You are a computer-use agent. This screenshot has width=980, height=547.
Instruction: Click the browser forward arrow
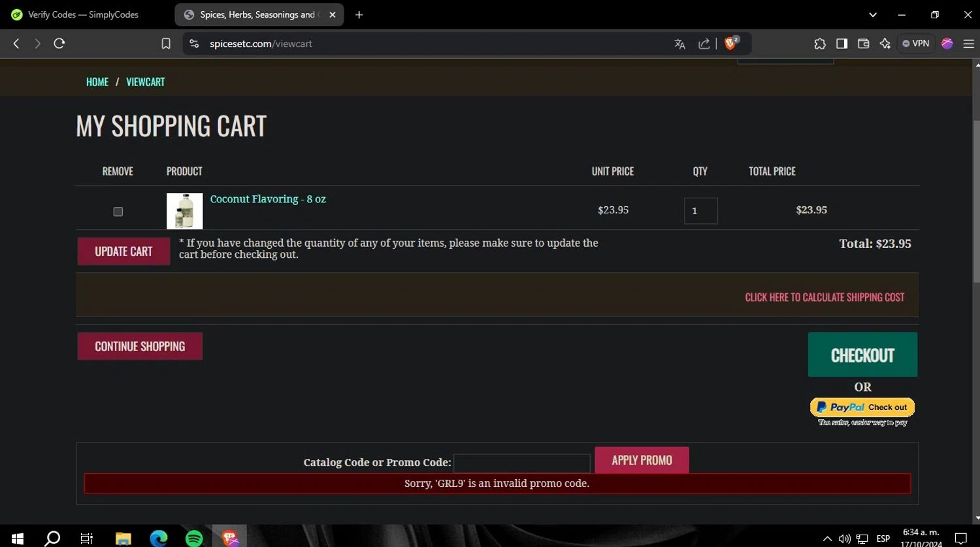(x=37, y=44)
